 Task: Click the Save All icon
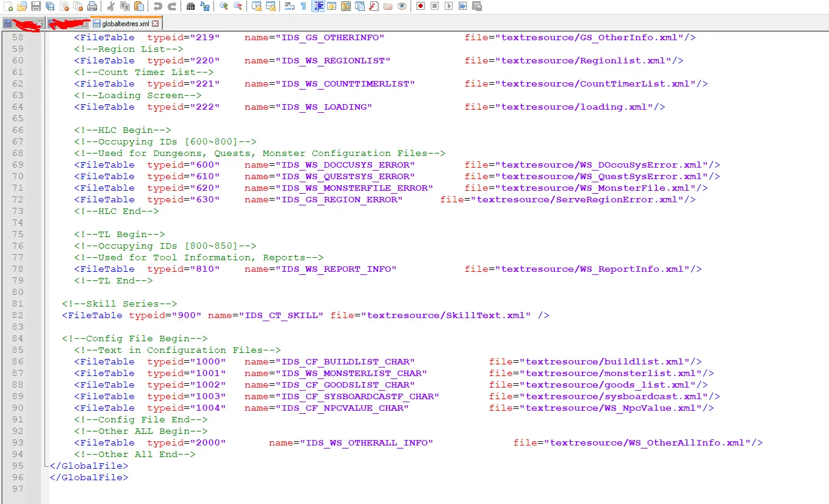pos(49,6)
